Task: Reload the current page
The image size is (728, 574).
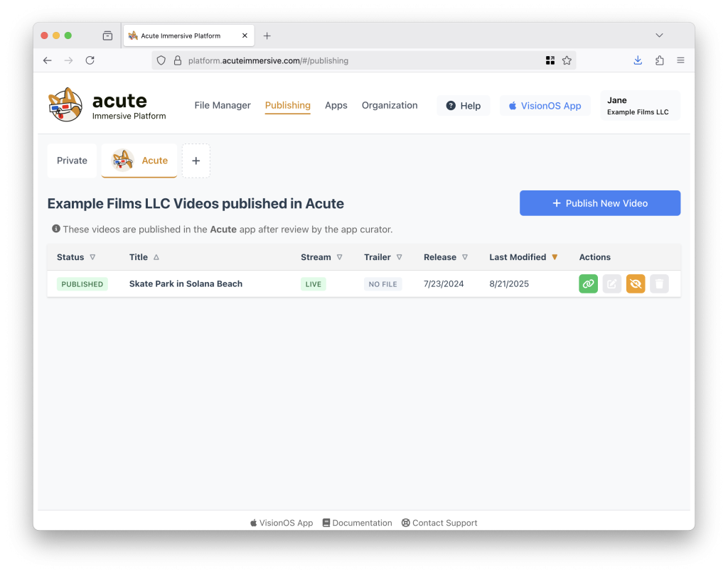Action: click(x=90, y=60)
